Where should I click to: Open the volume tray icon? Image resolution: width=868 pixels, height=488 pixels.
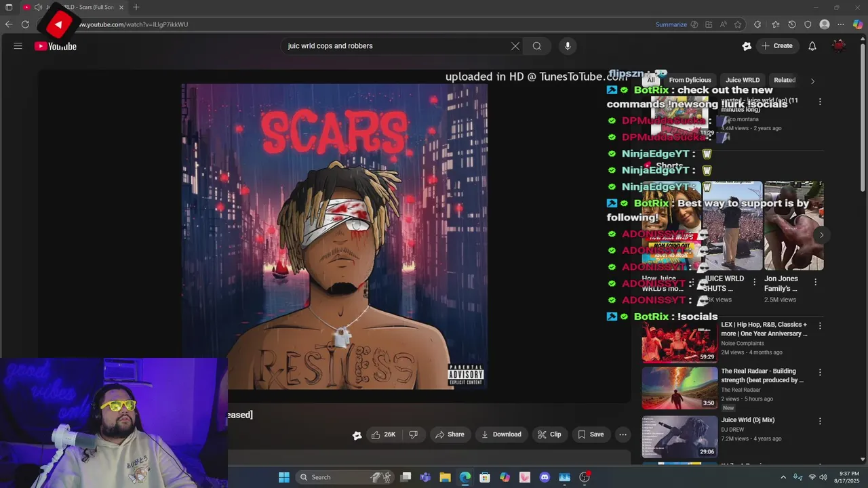pyautogui.click(x=823, y=477)
